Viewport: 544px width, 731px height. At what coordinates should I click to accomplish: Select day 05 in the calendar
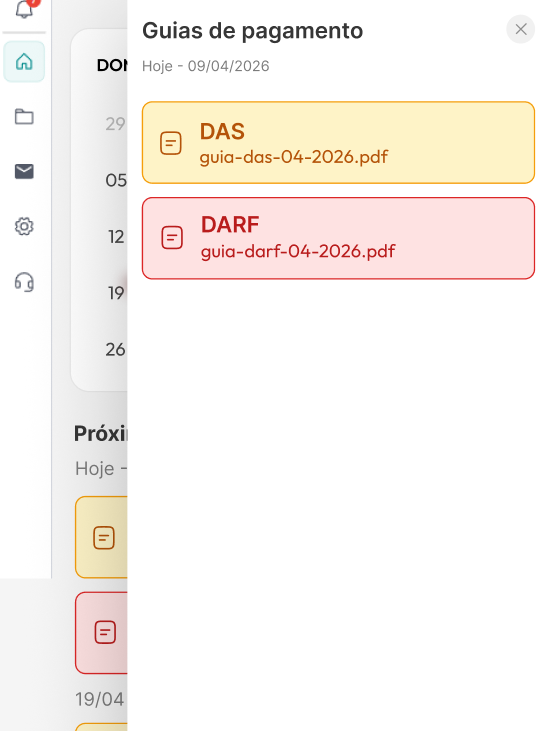(116, 180)
